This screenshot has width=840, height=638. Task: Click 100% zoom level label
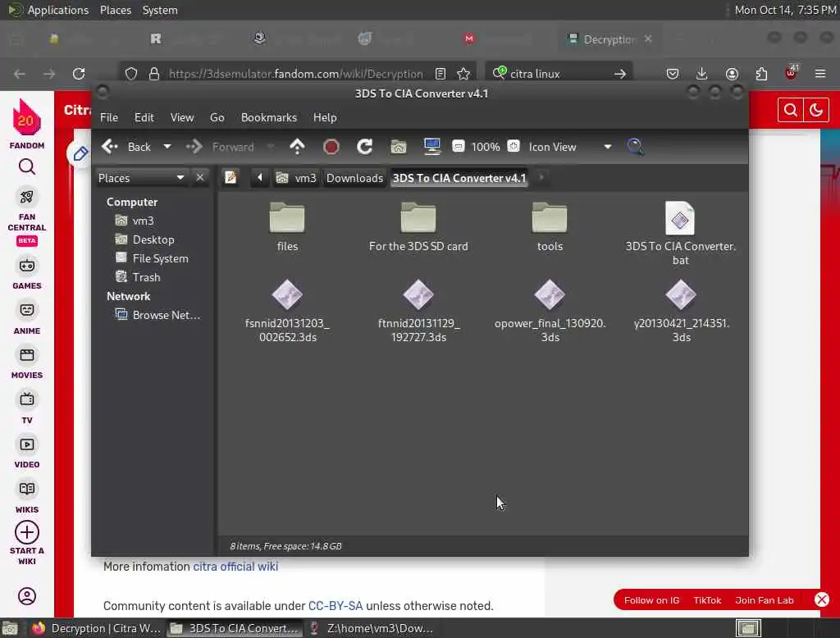486,147
